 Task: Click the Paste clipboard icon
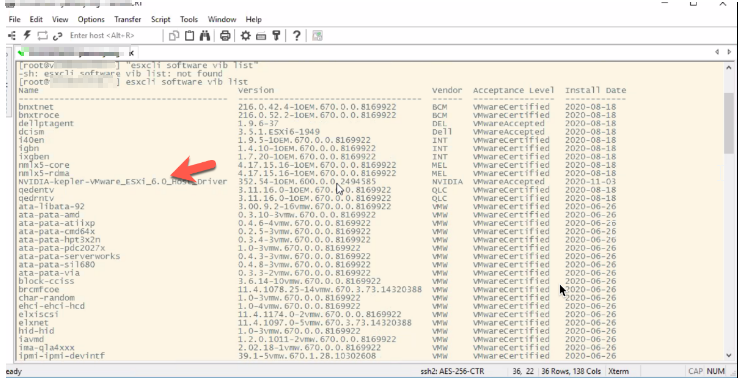(x=189, y=35)
